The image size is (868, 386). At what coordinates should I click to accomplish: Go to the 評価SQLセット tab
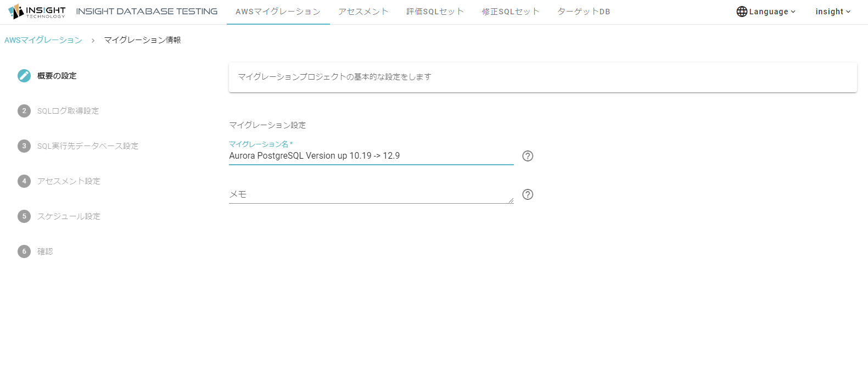click(435, 12)
